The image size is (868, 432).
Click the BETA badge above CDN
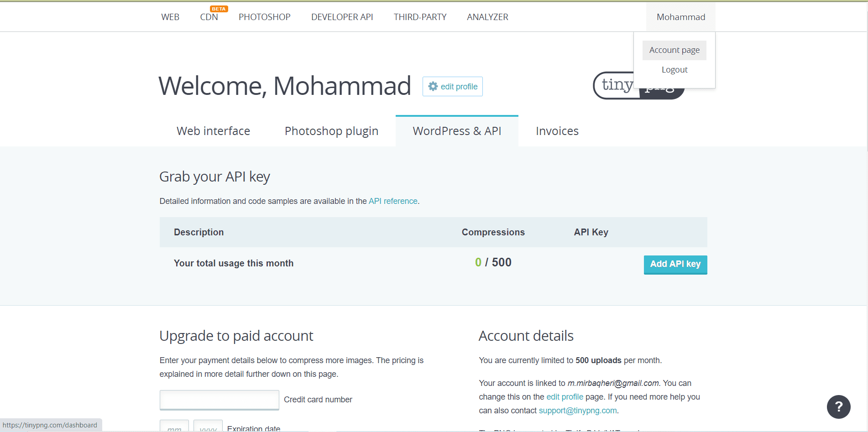(219, 9)
